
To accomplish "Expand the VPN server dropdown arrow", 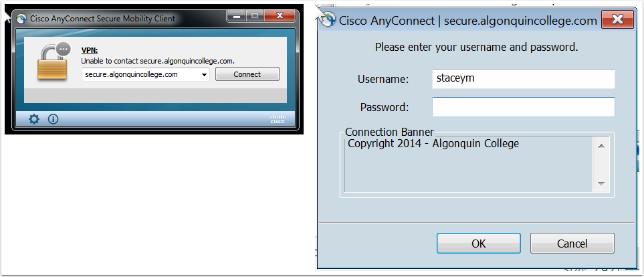I will [203, 75].
